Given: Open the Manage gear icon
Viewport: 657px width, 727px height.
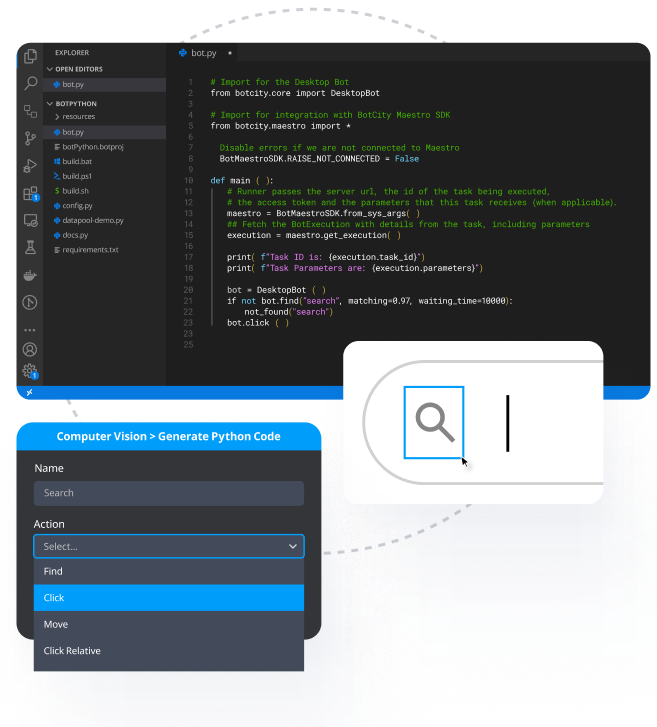Looking at the screenshot, I should [x=31, y=372].
